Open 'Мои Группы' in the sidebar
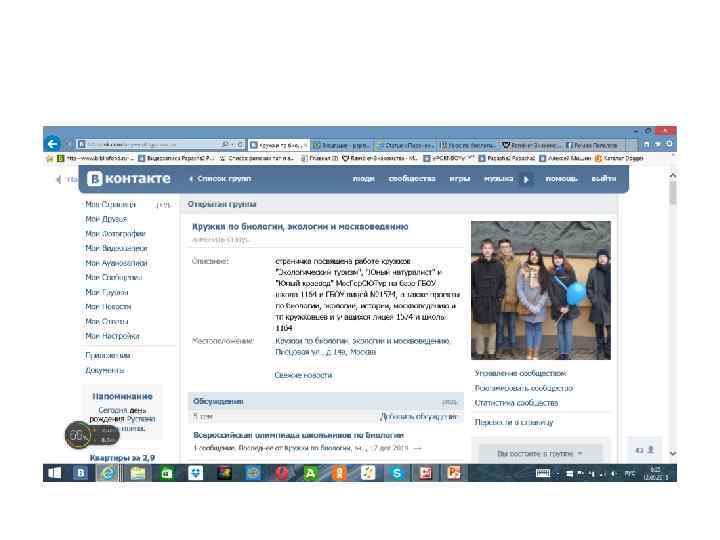Viewport: 720px width, 540px height. click(107, 292)
